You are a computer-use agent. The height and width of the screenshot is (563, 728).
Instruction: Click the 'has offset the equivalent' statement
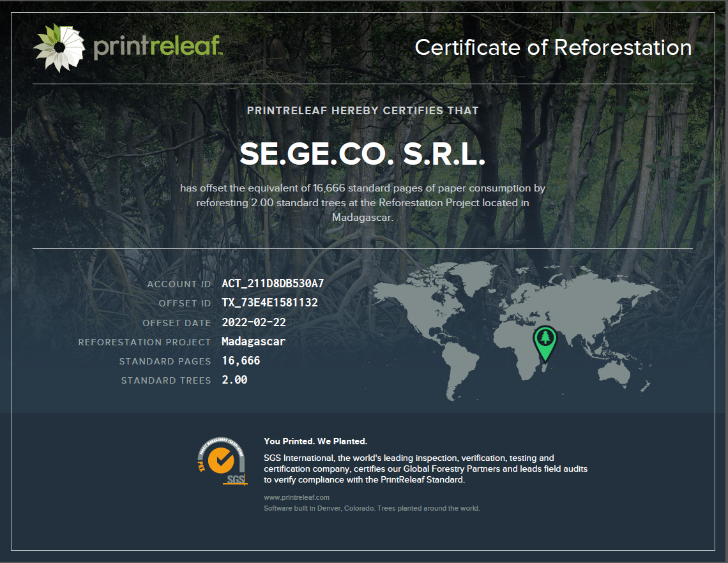coord(363,202)
